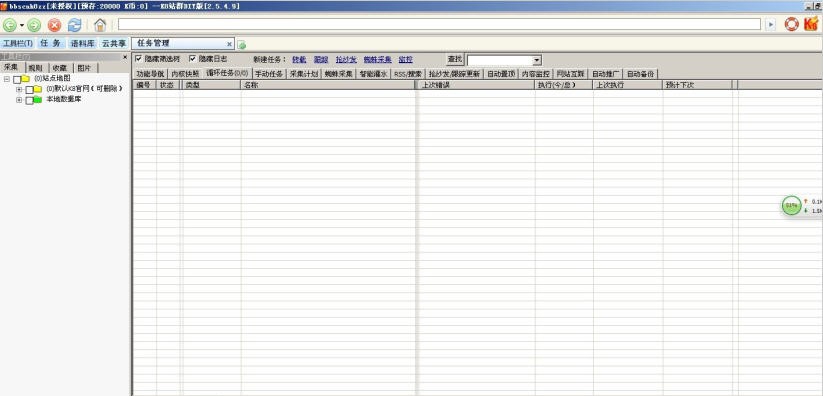Open the 语料库 menu

coord(81,44)
